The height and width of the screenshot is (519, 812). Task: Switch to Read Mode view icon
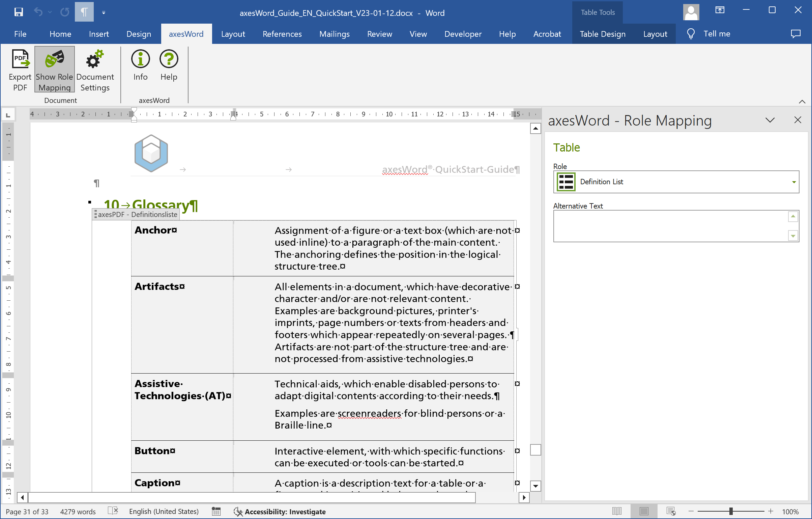tap(617, 512)
